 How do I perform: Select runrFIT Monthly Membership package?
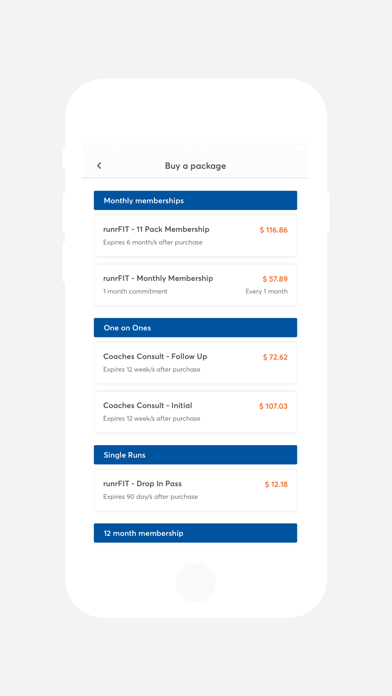195,285
